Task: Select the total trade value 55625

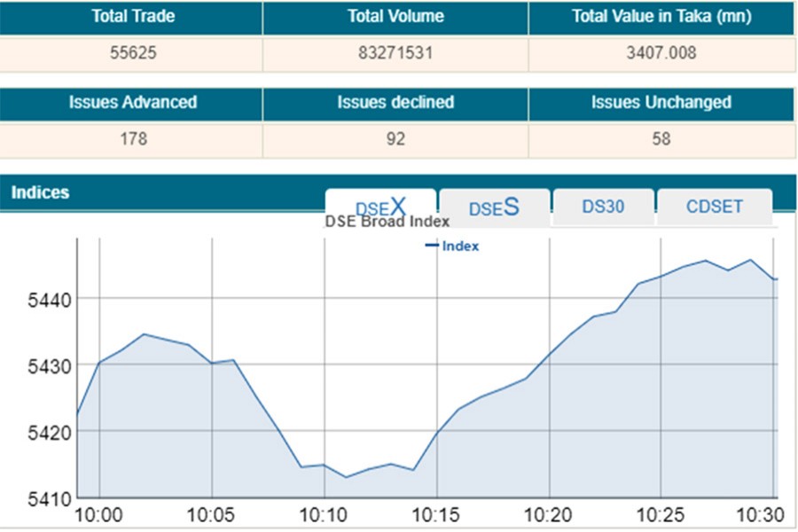Action: tap(133, 53)
